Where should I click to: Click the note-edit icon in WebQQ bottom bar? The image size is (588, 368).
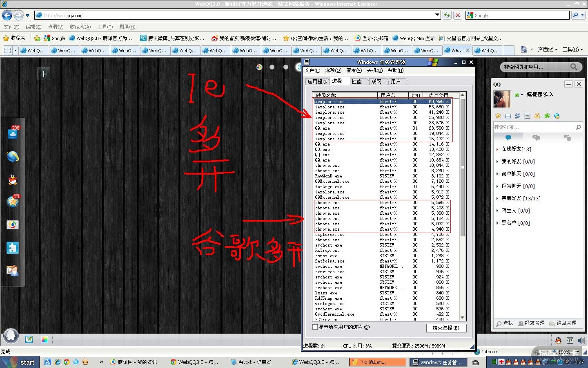pyautogui.click(x=29, y=339)
